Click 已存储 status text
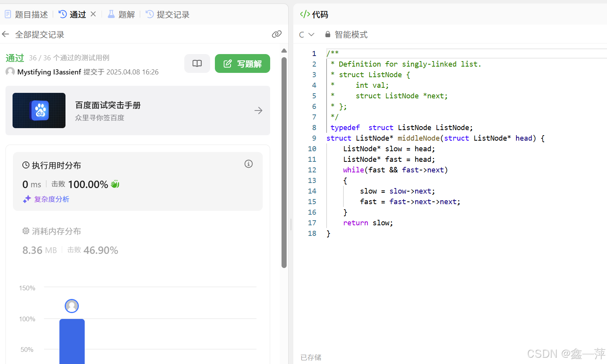Image resolution: width=607 pixels, height=364 pixels. pos(311,357)
